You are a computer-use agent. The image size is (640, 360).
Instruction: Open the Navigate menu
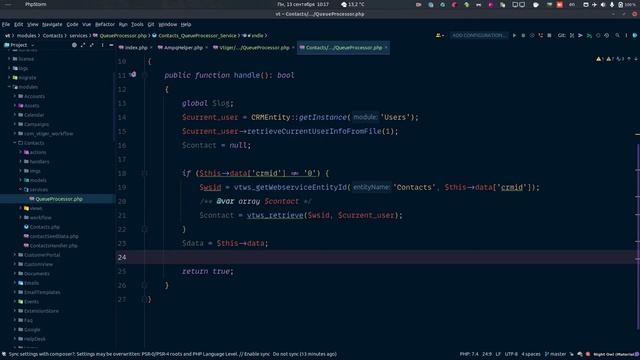pyautogui.click(x=52, y=24)
